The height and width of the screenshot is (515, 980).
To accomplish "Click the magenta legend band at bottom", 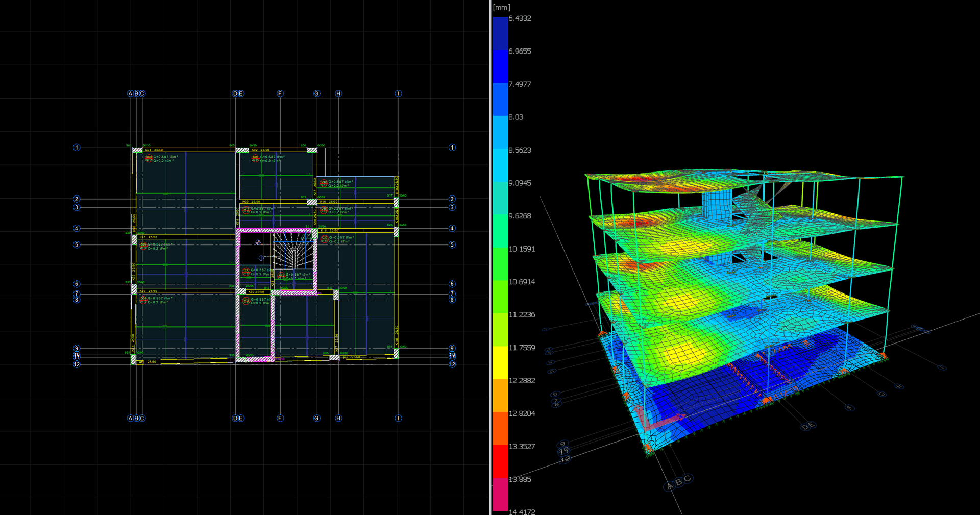I will [500, 494].
